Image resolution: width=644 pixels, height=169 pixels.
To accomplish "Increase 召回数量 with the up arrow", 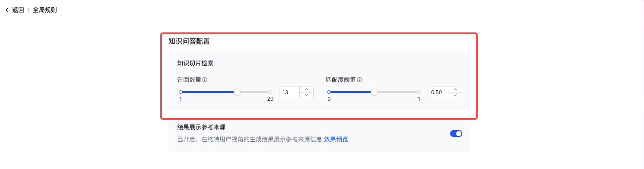I will click(x=306, y=89).
